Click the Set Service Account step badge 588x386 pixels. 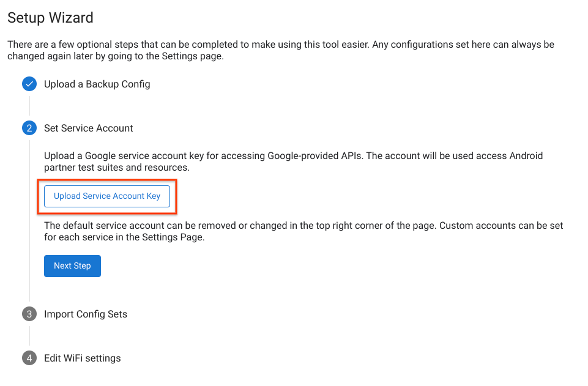(29, 128)
